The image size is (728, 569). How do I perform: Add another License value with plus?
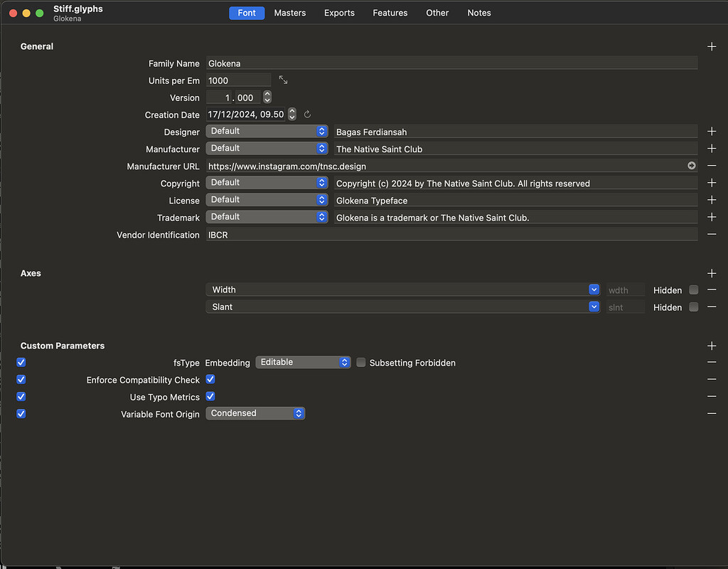(711, 200)
